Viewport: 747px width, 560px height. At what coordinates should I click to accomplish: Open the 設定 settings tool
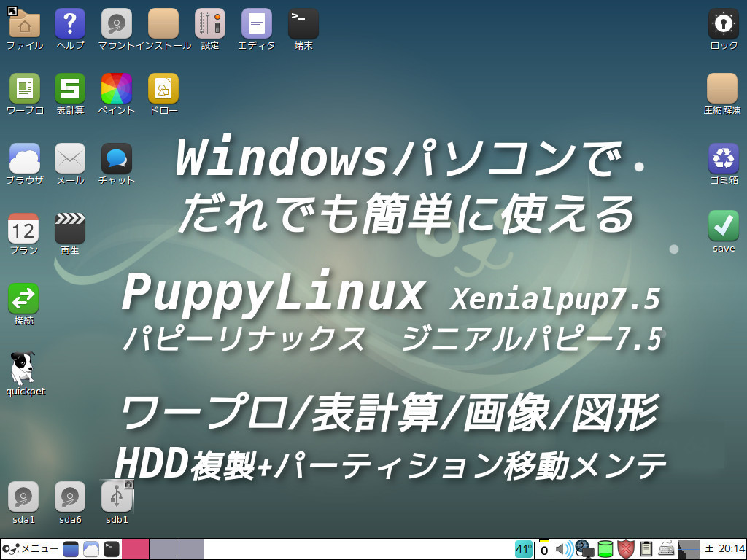point(209,22)
